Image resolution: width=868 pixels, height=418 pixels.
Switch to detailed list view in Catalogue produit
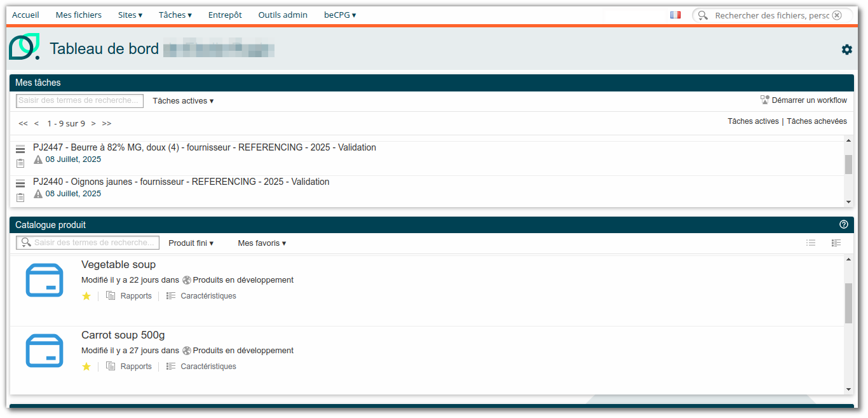point(836,242)
